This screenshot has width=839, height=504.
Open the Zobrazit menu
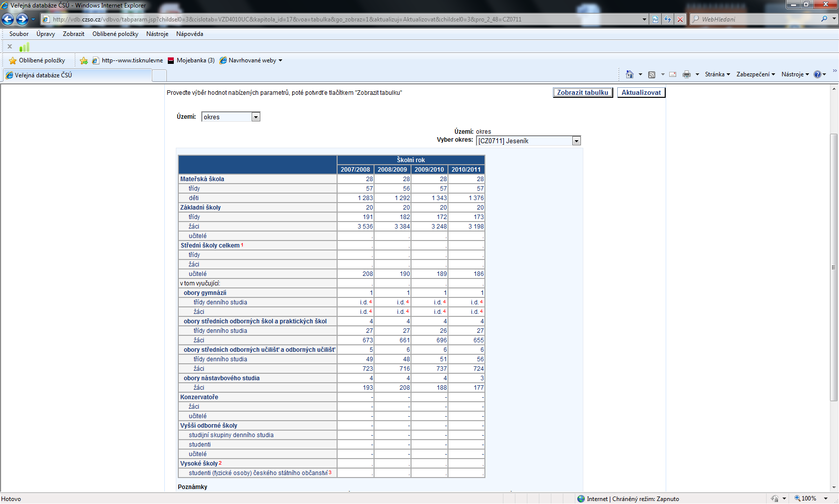coord(73,34)
